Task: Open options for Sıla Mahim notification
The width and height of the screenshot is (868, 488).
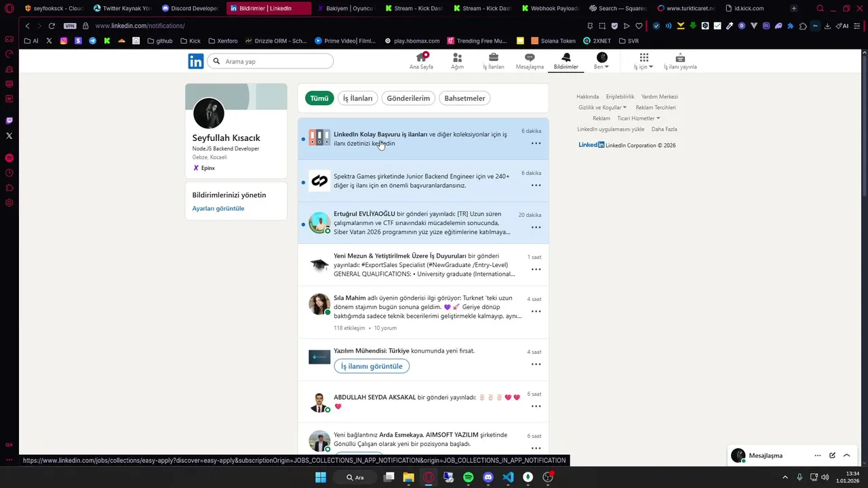Action: click(x=536, y=311)
